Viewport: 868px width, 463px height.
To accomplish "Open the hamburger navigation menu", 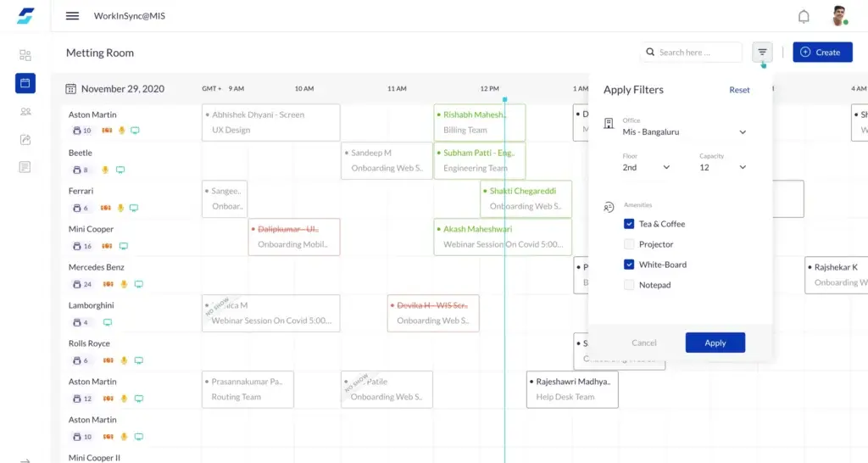I will (x=73, y=16).
